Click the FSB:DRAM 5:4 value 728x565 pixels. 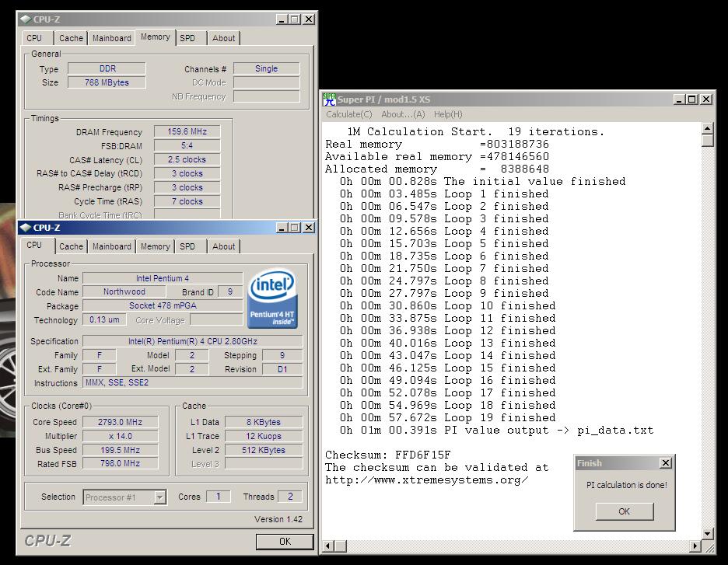187,145
